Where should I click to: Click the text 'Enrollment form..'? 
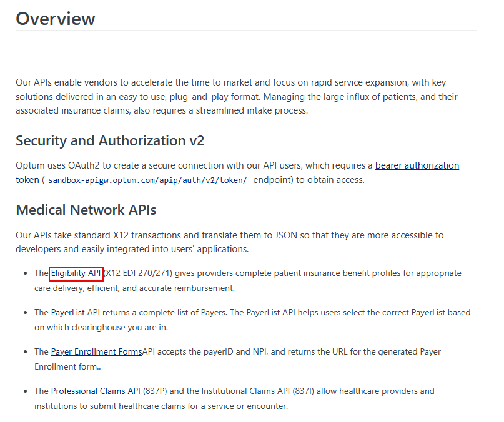(x=67, y=366)
